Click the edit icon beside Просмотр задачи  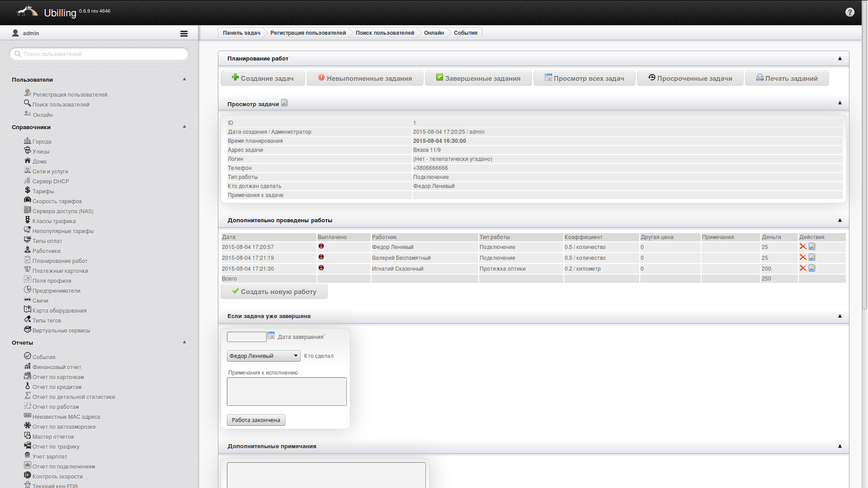(284, 103)
